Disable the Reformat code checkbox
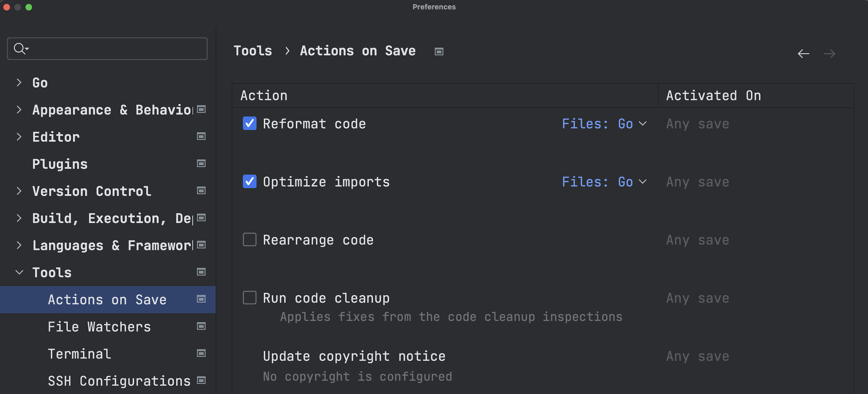868x394 pixels. coord(250,123)
